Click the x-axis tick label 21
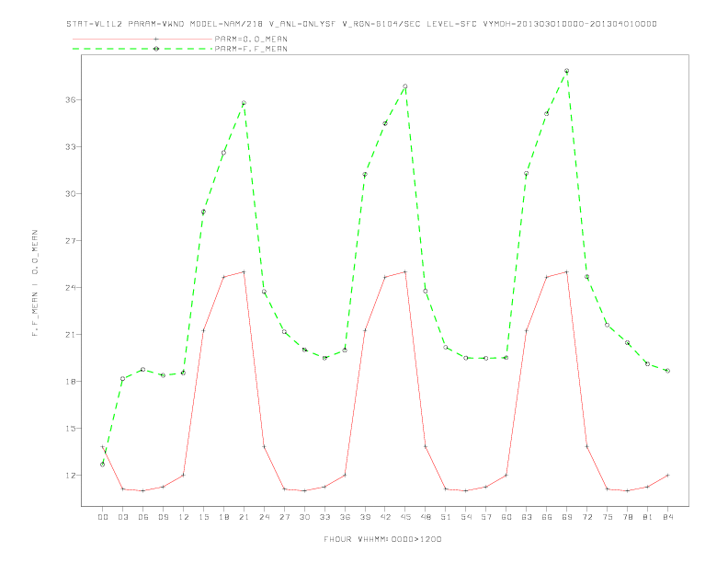The image size is (728, 563). pos(244,517)
